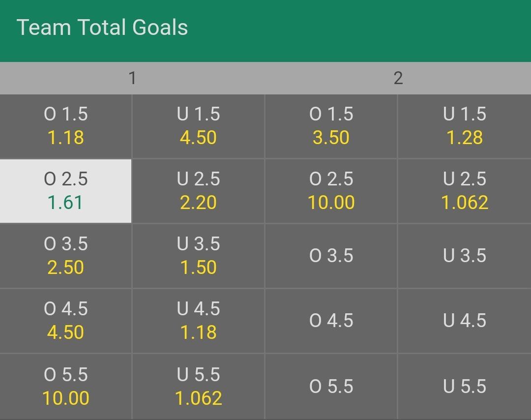Select team 1 Under 2.5 at 2.20
Image resolution: width=531 pixels, height=420 pixels.
click(199, 191)
